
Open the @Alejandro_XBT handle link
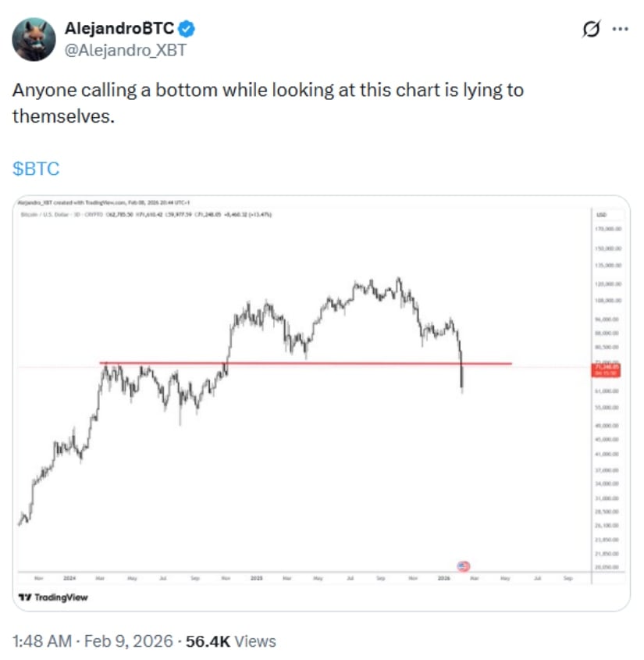pyautogui.click(x=126, y=49)
